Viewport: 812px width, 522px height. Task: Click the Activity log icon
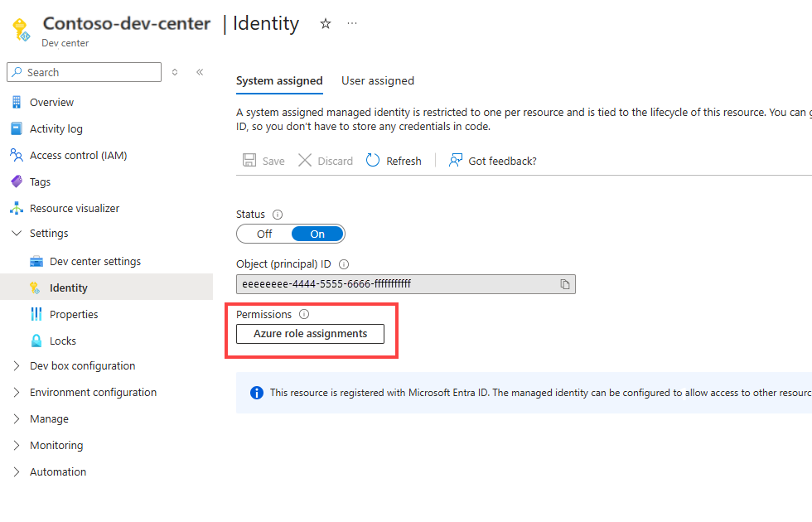click(x=17, y=128)
